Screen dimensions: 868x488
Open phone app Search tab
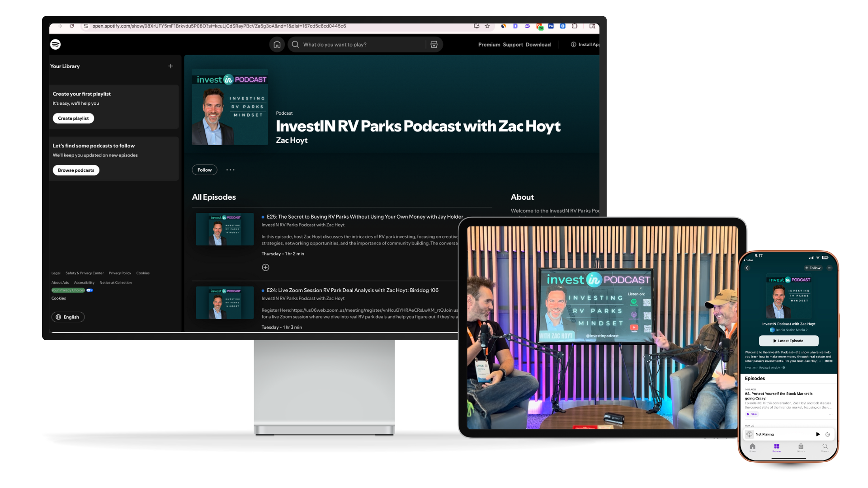(825, 447)
